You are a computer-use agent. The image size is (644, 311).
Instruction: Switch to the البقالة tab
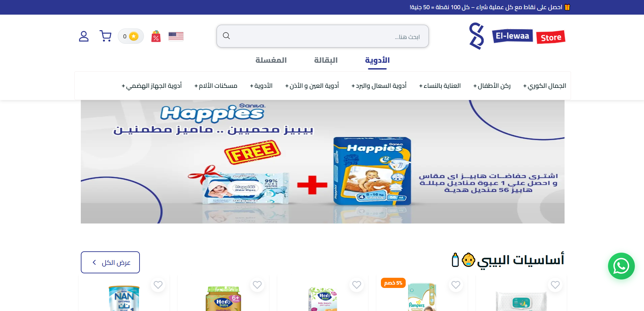click(326, 60)
